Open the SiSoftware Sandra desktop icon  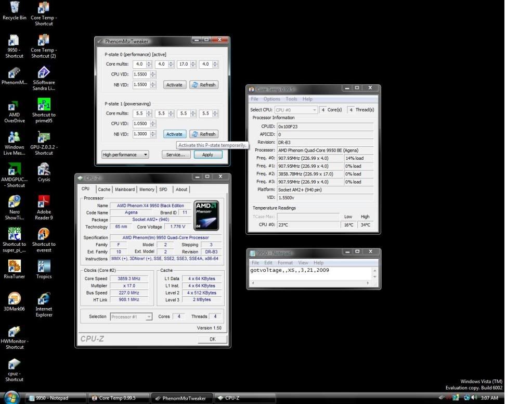coord(44,73)
